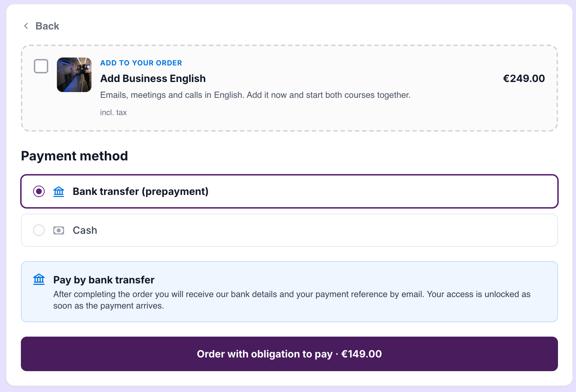576x392 pixels.
Task: Click the Add Business English title
Action: (x=153, y=78)
